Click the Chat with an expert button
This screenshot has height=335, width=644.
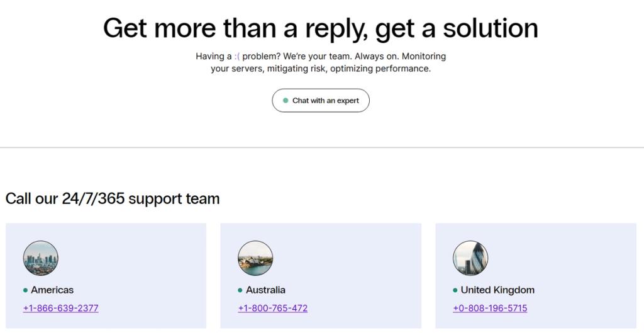320,100
